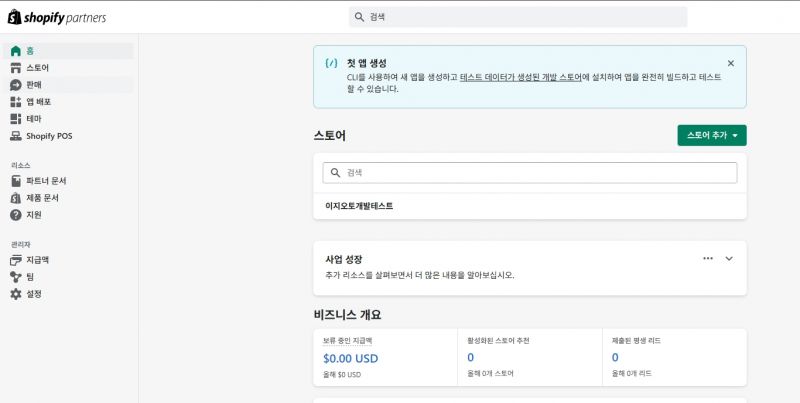The width and height of the screenshot is (800, 403).
Task: Open the 테마 icon in the sidebar
Action: tap(16, 119)
